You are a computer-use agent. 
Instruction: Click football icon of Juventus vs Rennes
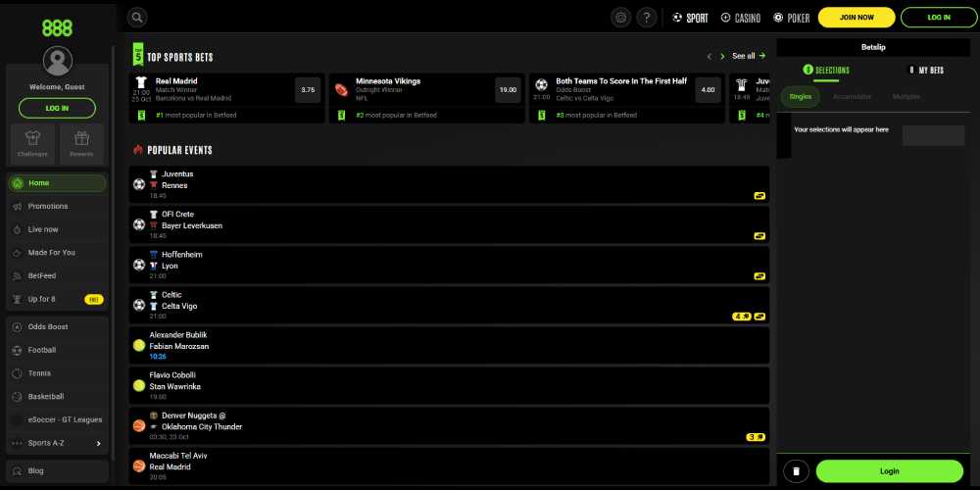139,184
